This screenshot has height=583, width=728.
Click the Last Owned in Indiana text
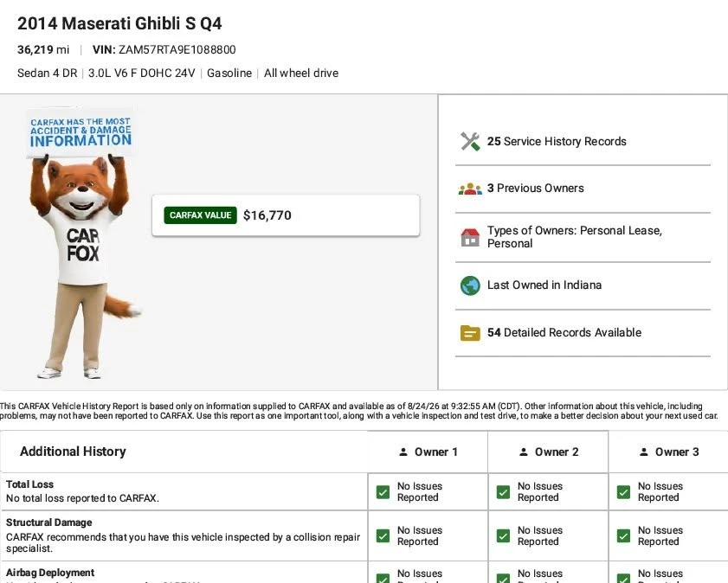point(544,285)
